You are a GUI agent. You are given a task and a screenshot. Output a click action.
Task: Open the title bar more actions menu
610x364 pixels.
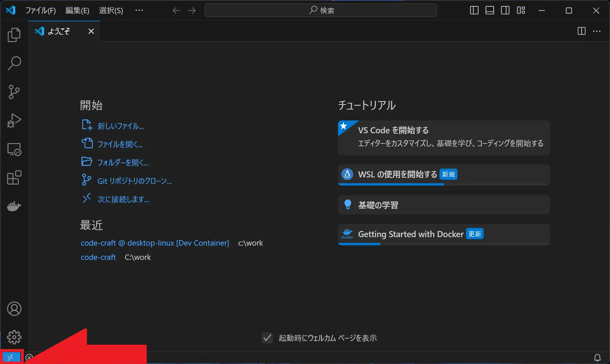(139, 10)
